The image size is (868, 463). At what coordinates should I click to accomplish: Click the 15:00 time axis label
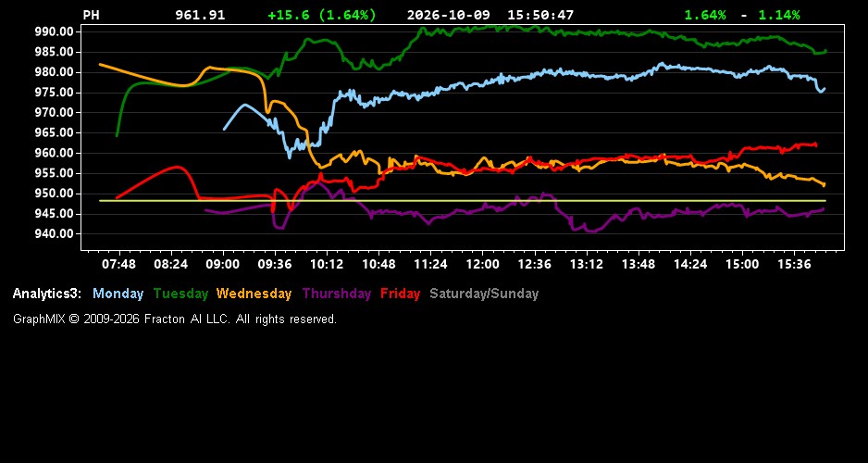click(x=742, y=265)
